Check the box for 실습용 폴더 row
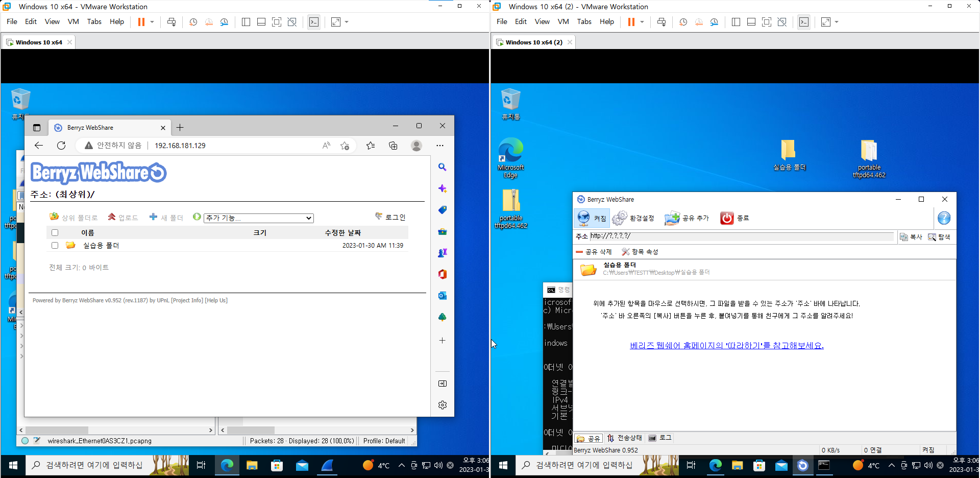This screenshot has height=478, width=980. (55, 246)
